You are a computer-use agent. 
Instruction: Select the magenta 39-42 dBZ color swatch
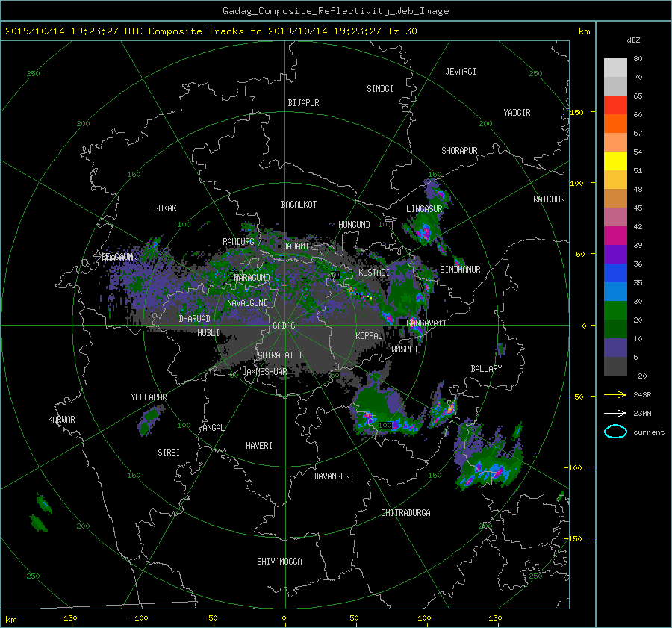point(615,235)
